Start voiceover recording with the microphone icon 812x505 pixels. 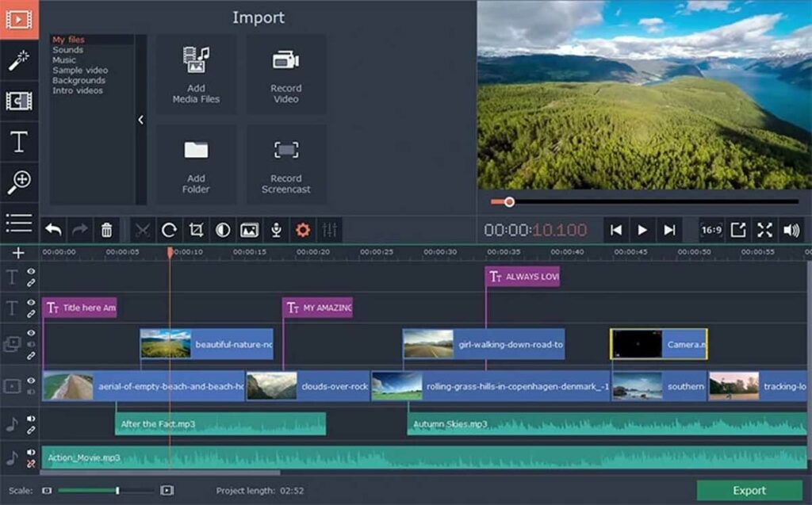coord(278,231)
